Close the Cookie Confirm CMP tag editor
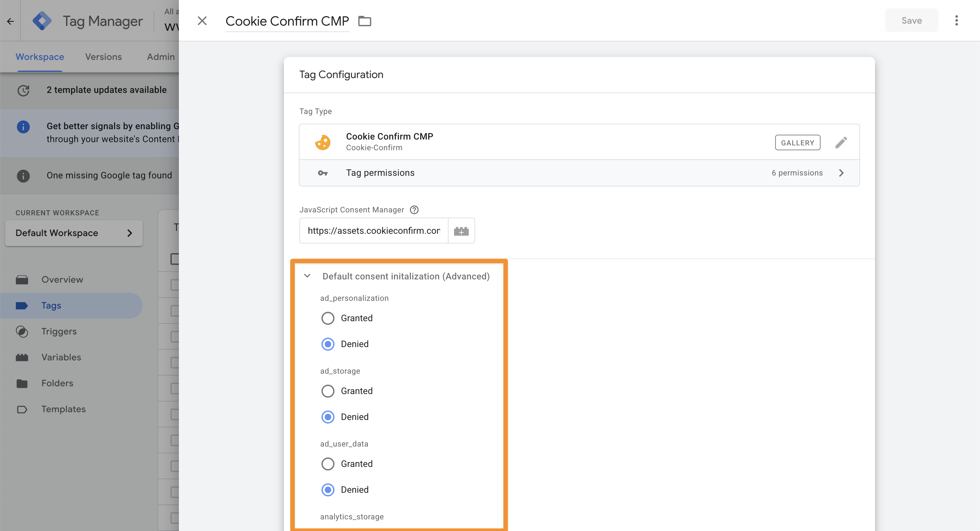The height and width of the screenshot is (531, 980). coord(202,20)
